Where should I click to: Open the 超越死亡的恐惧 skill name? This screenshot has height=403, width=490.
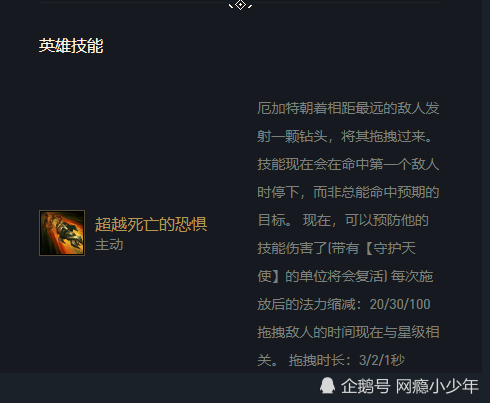click(x=151, y=224)
